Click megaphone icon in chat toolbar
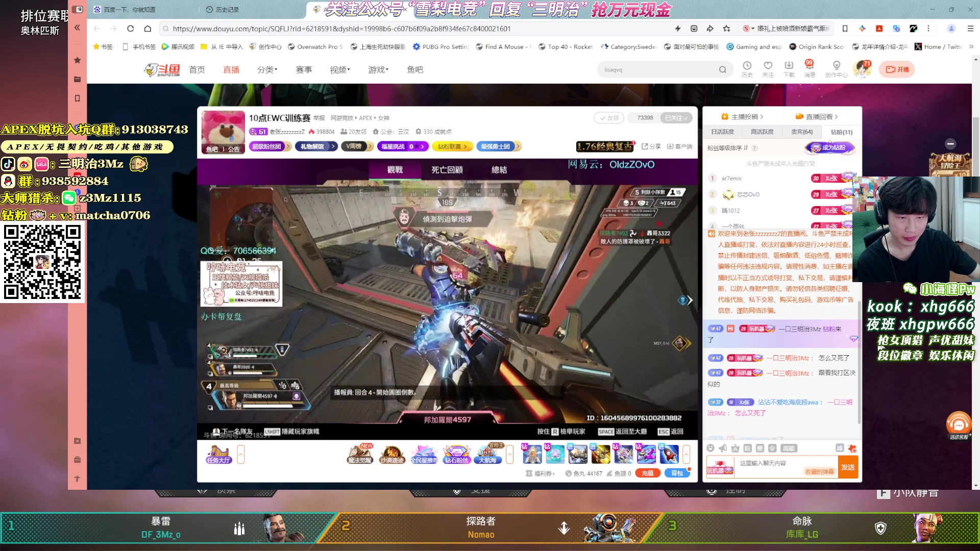 pos(723,448)
